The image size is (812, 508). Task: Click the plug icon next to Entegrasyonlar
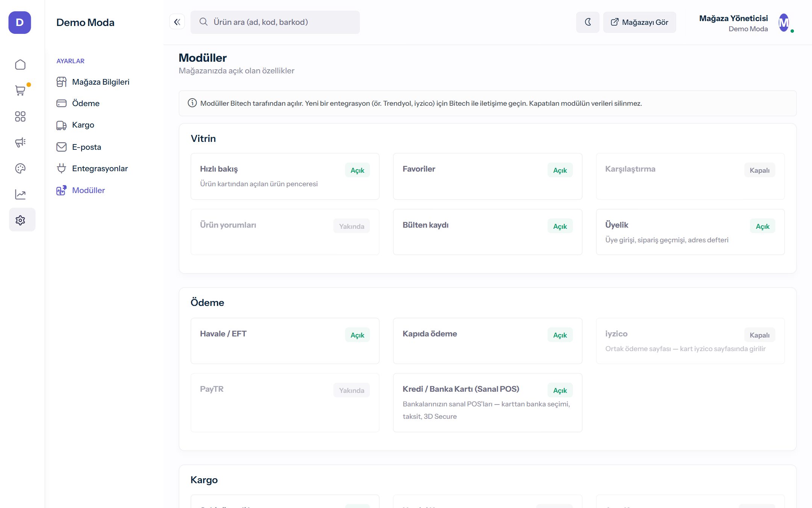click(61, 169)
